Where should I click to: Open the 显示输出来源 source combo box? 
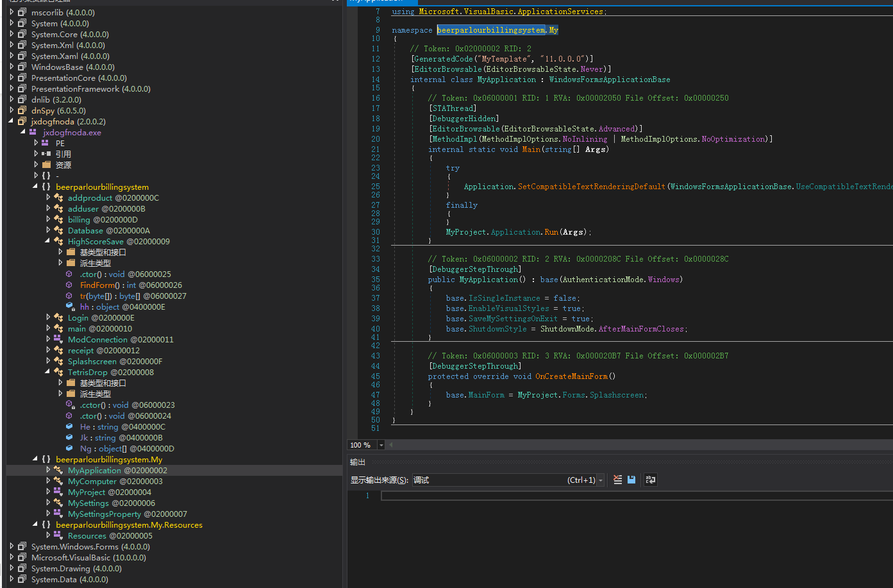pyautogui.click(x=507, y=480)
